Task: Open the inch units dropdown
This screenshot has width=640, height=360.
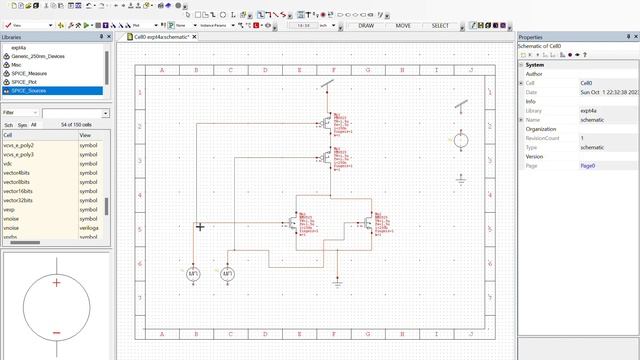Action: tap(333, 25)
